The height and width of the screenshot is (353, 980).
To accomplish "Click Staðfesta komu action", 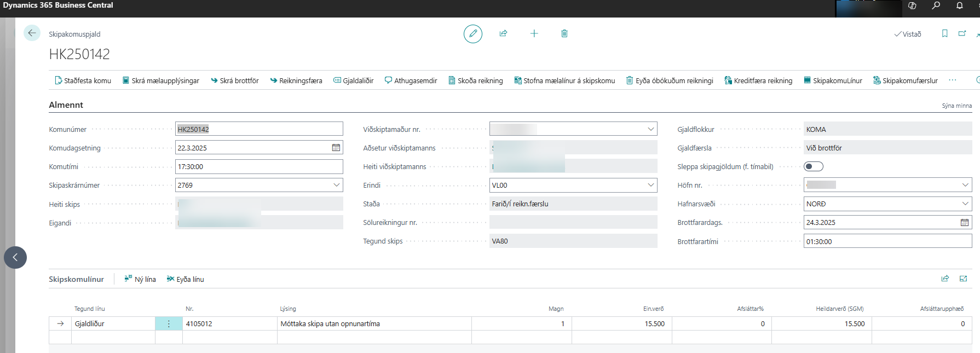I will [83, 80].
